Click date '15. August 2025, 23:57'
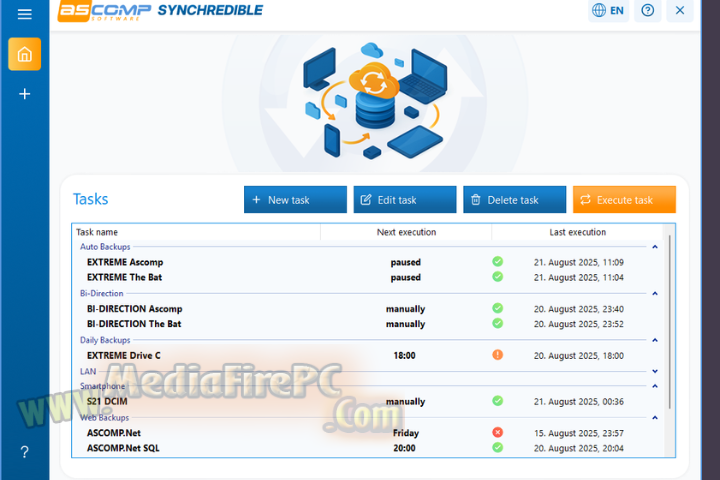This screenshot has height=480, width=720. [x=579, y=434]
